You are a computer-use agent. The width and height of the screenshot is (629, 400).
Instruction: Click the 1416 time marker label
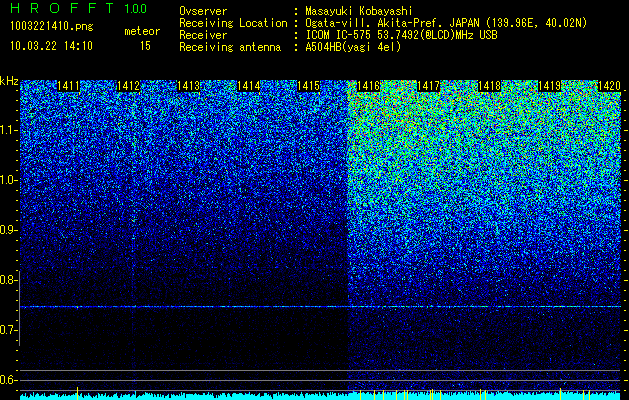coord(369,86)
